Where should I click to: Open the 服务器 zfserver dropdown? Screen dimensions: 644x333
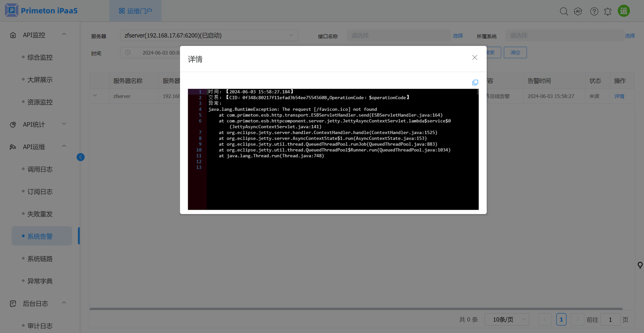point(209,36)
